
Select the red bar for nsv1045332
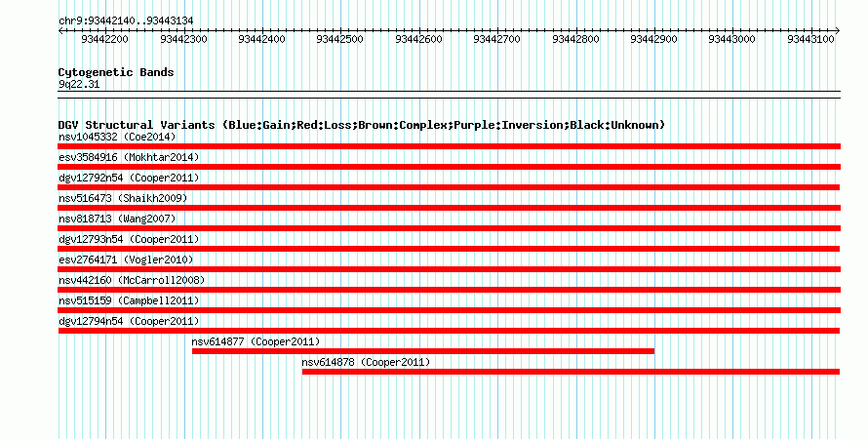pyautogui.click(x=449, y=146)
